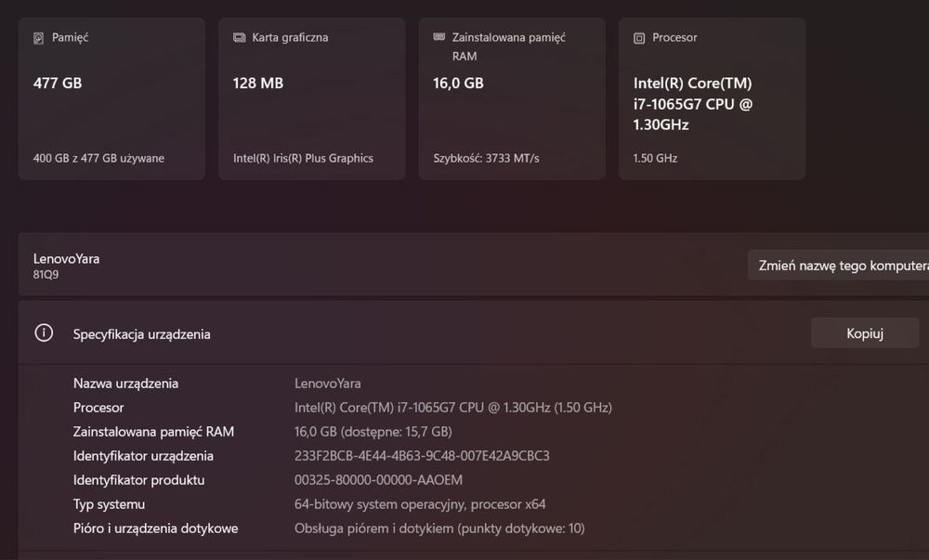Select the device ID 233F2BCB-4E44-4B63 value

(422, 456)
